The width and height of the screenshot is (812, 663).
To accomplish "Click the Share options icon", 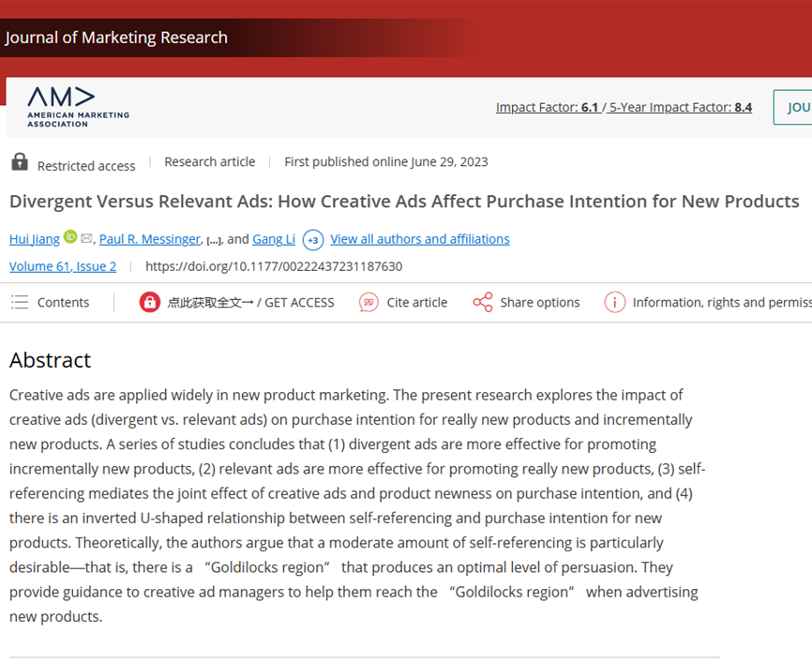I will pyautogui.click(x=483, y=302).
